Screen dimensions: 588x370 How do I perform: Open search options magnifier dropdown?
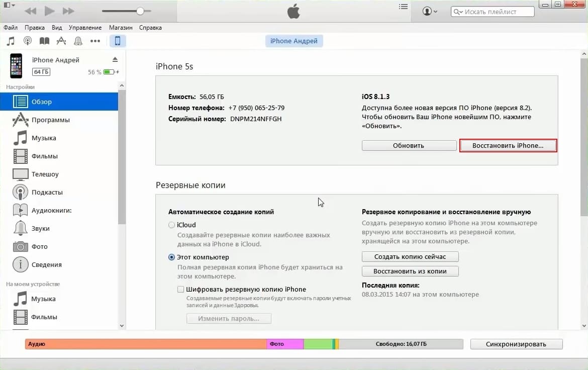coord(458,12)
